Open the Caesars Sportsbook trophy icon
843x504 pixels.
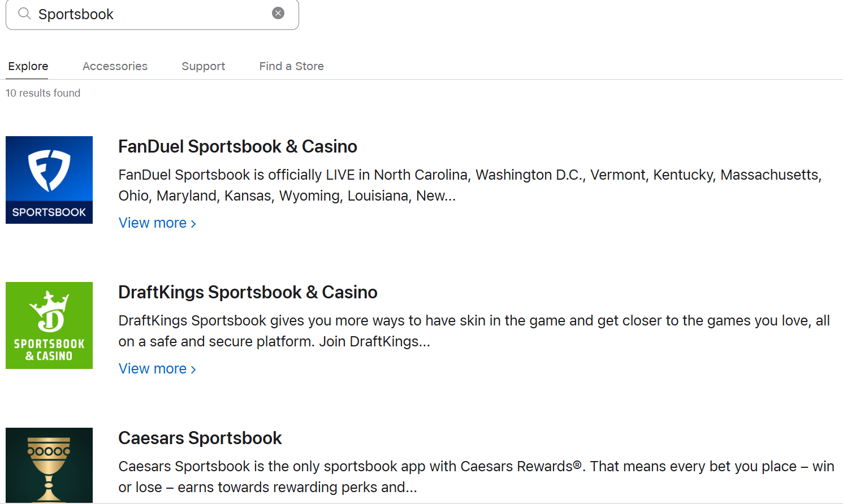(x=49, y=466)
